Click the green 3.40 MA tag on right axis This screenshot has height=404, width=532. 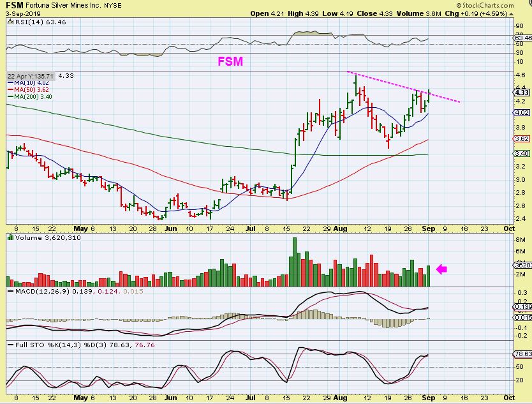(x=522, y=153)
